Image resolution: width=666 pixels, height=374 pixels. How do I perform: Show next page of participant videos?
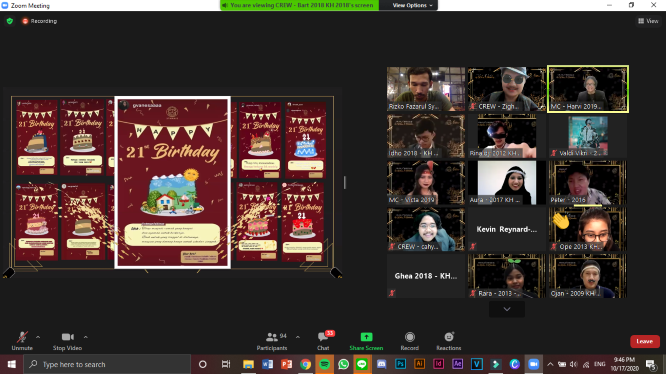coord(507,309)
